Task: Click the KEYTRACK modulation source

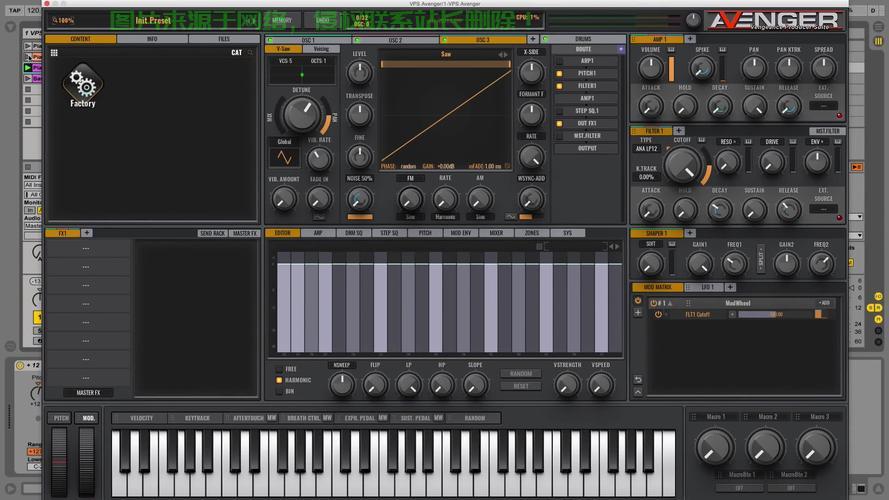Action: coord(197,418)
